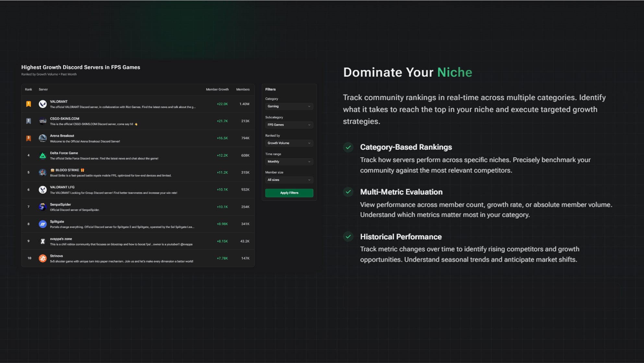
Task: Click the Category-Based Rankings checkmark icon
Action: [x=348, y=147]
